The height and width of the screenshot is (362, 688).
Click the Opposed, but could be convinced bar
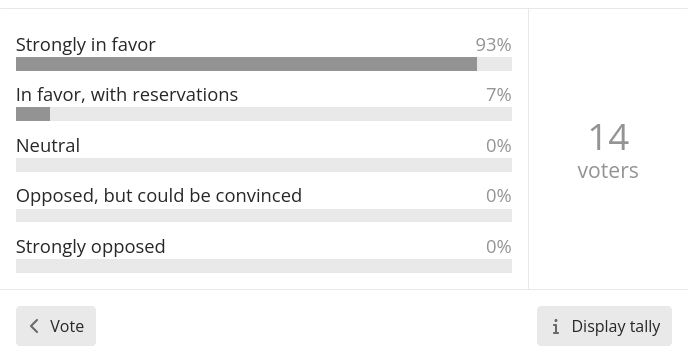pyautogui.click(x=264, y=215)
